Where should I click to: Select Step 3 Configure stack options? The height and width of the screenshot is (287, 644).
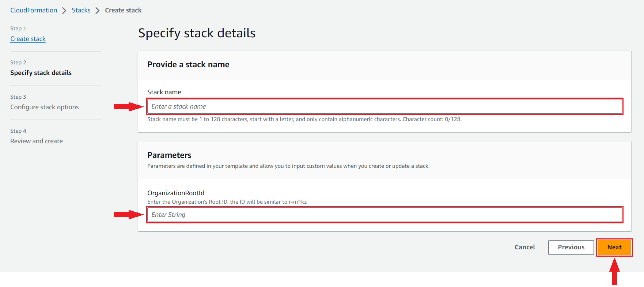45,107
